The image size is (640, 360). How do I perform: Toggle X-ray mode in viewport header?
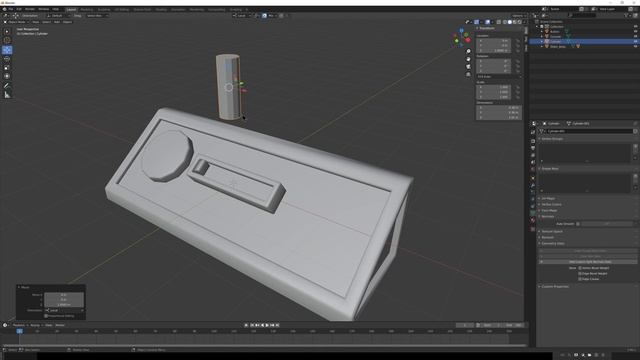point(499,22)
